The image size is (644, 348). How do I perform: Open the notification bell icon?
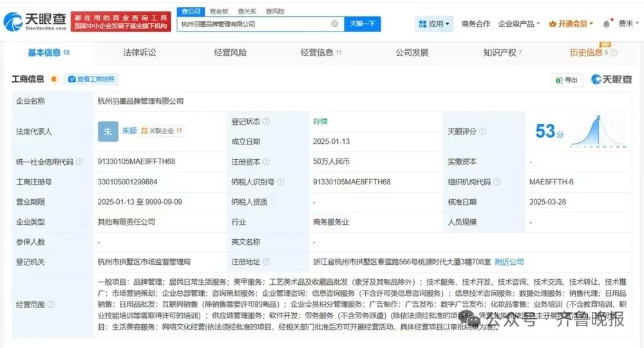point(607,24)
